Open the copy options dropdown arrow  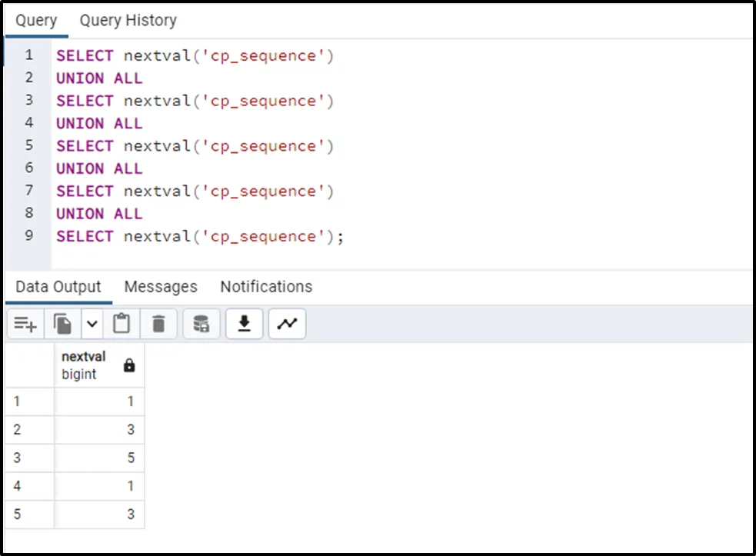click(x=92, y=325)
